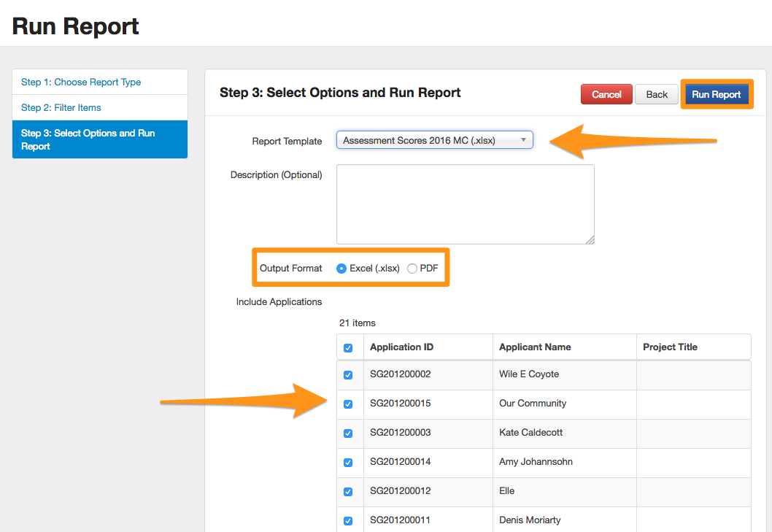
Task: Sort by the Application ID column header
Action: pyautogui.click(x=401, y=347)
